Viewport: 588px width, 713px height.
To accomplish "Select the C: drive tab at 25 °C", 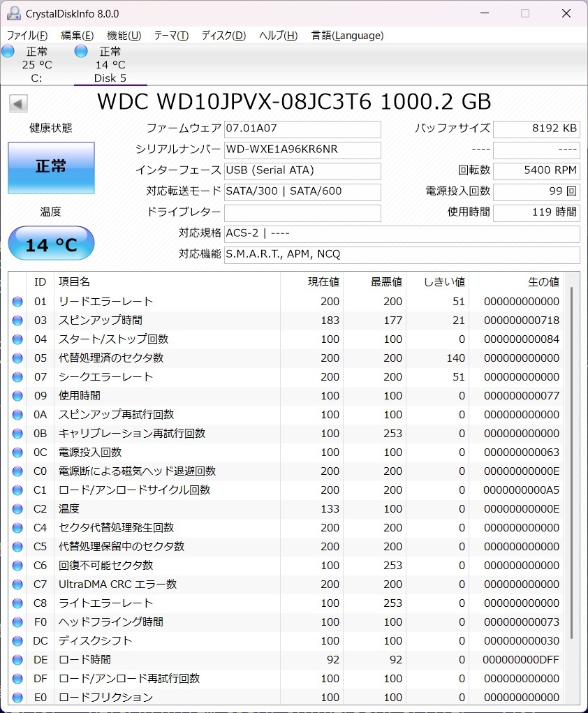I will click(36, 64).
